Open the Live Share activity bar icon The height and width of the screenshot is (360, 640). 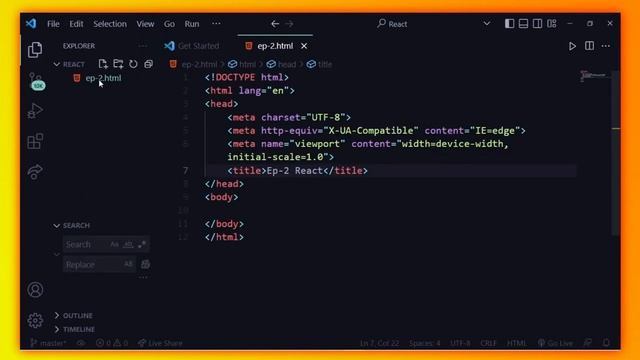tap(35, 171)
